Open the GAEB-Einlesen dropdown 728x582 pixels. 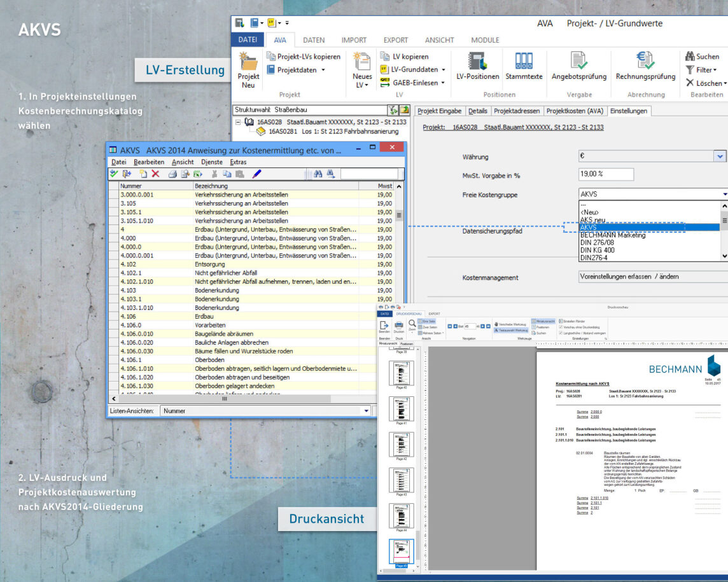[443, 83]
